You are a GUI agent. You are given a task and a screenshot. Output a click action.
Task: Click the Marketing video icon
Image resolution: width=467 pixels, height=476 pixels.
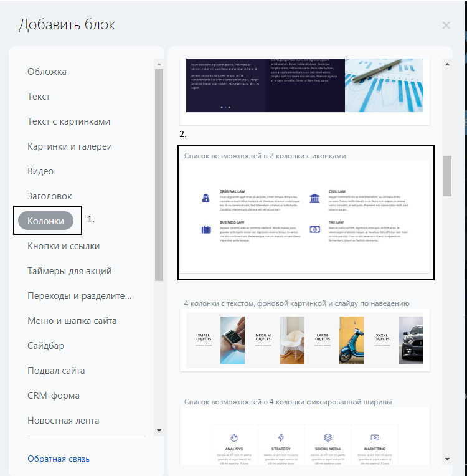(x=375, y=437)
